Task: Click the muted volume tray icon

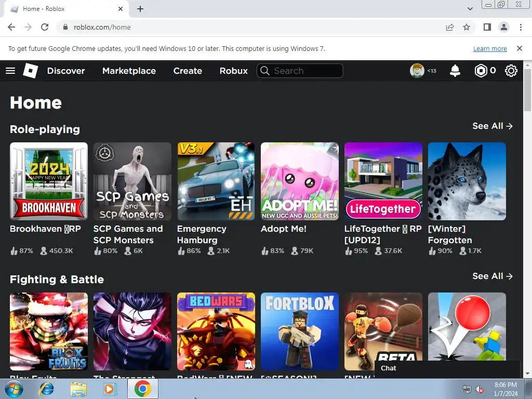Action: click(480, 390)
